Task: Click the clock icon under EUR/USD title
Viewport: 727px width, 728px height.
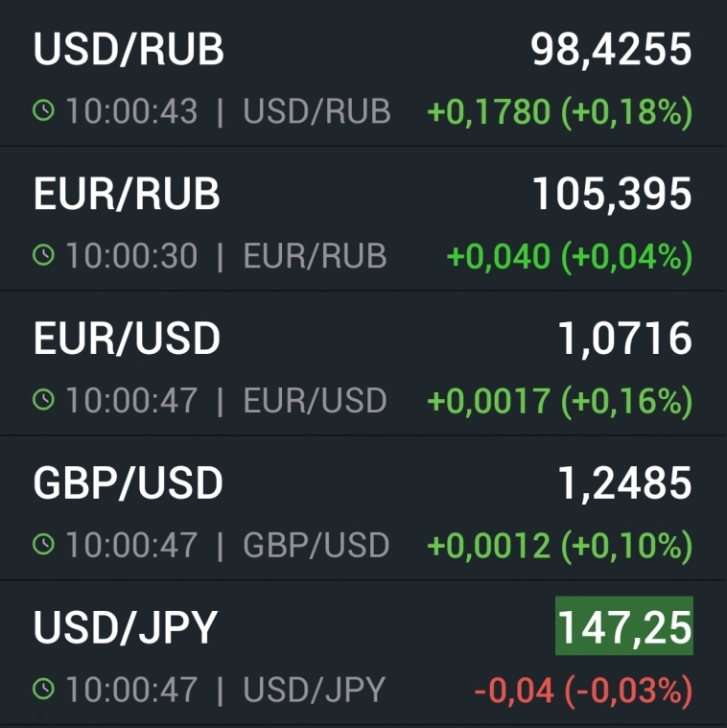Action: tap(44, 401)
